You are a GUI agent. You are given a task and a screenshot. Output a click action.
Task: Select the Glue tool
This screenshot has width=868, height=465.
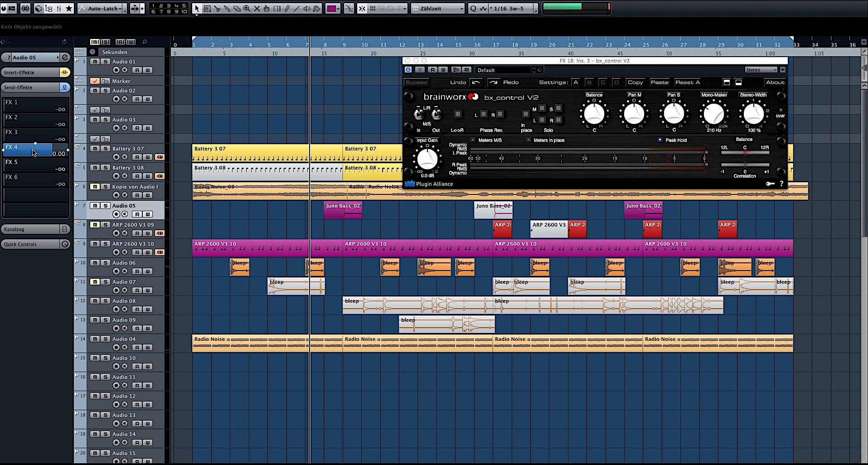227,8
